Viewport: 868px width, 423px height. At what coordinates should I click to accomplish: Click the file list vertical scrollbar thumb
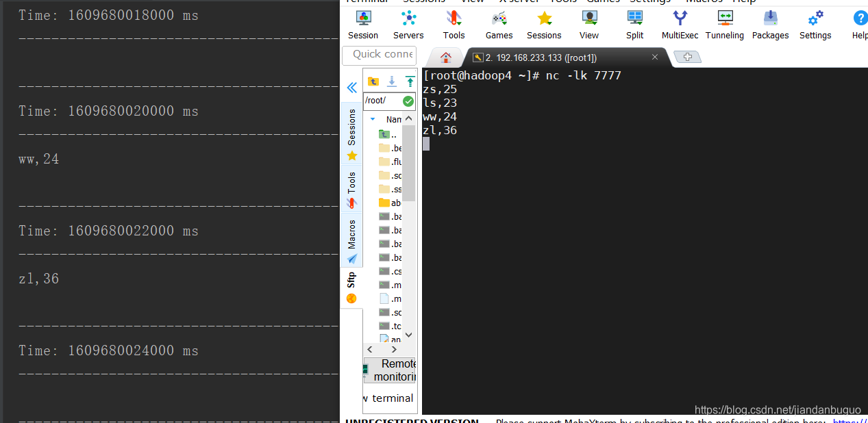pos(409,164)
